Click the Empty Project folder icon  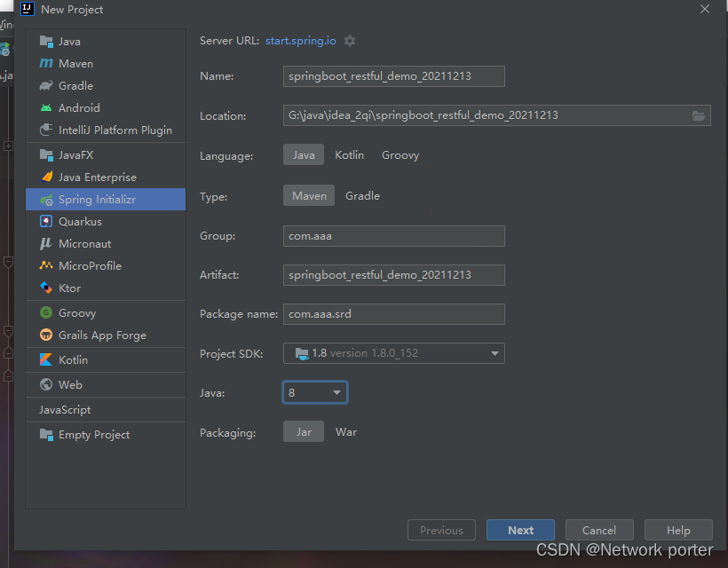click(x=46, y=435)
